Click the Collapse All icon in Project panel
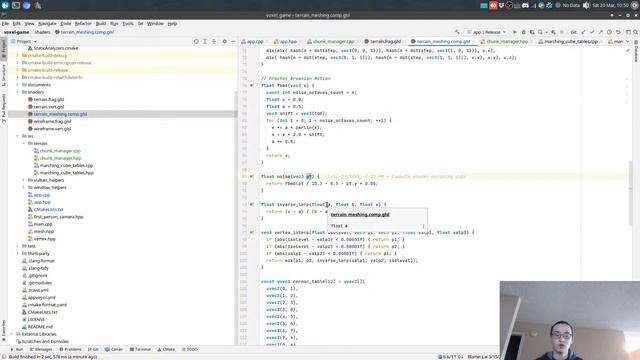 213,41
